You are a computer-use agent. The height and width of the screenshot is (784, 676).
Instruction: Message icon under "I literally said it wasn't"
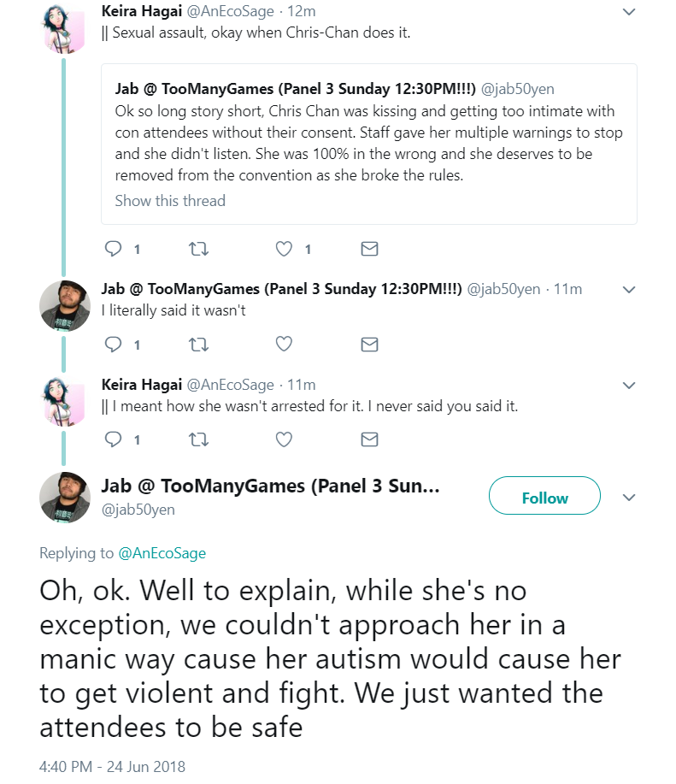coord(369,344)
